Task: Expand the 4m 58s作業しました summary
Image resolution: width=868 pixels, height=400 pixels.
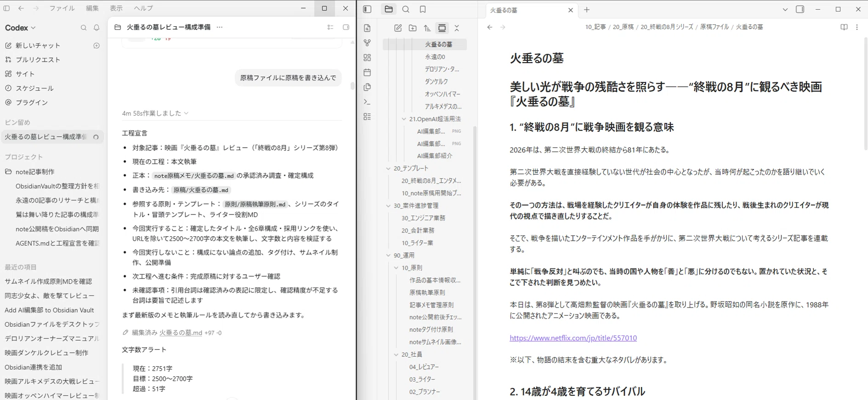Action: pyautogui.click(x=155, y=113)
